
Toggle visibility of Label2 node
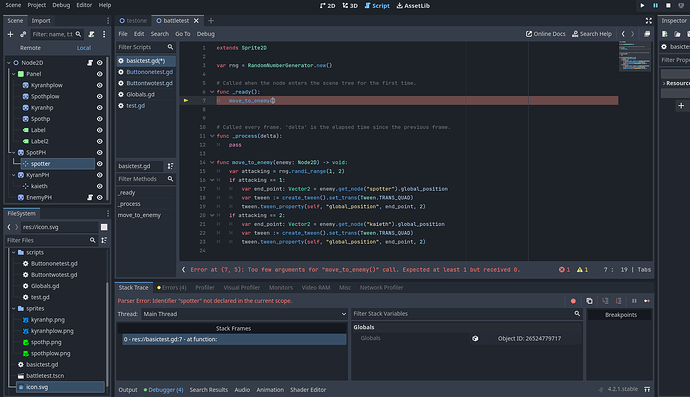pos(99,141)
